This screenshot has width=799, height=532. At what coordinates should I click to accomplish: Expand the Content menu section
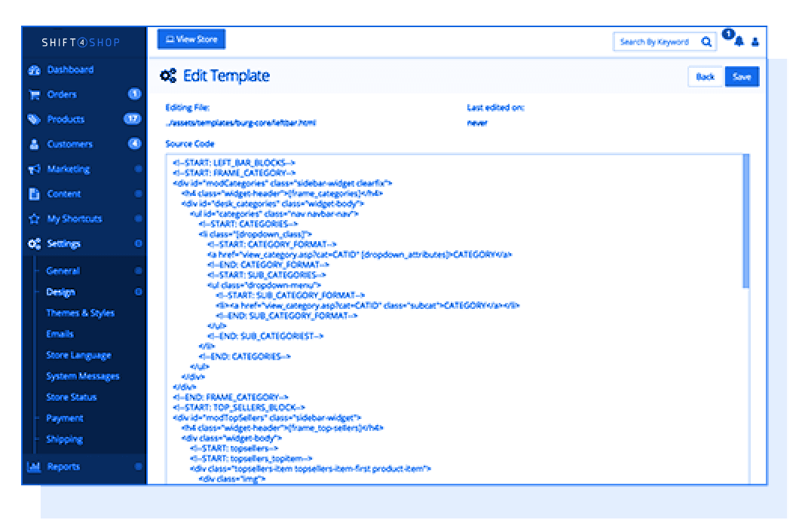click(x=138, y=194)
